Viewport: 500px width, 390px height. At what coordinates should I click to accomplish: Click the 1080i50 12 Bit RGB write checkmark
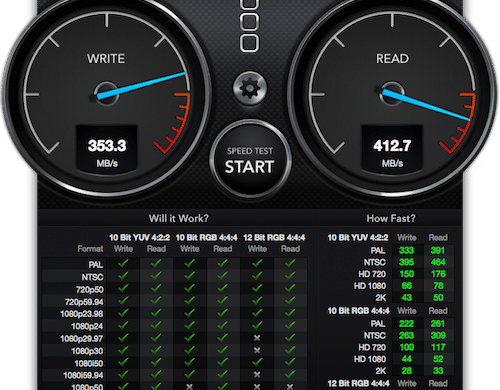pos(257,362)
